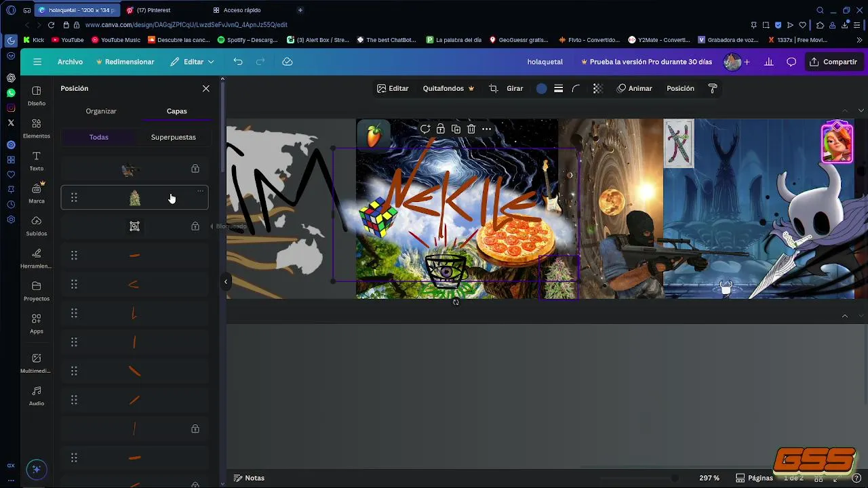Click the comment-refresh icon on floating toolbar
This screenshot has width=868, height=488.
(425, 129)
